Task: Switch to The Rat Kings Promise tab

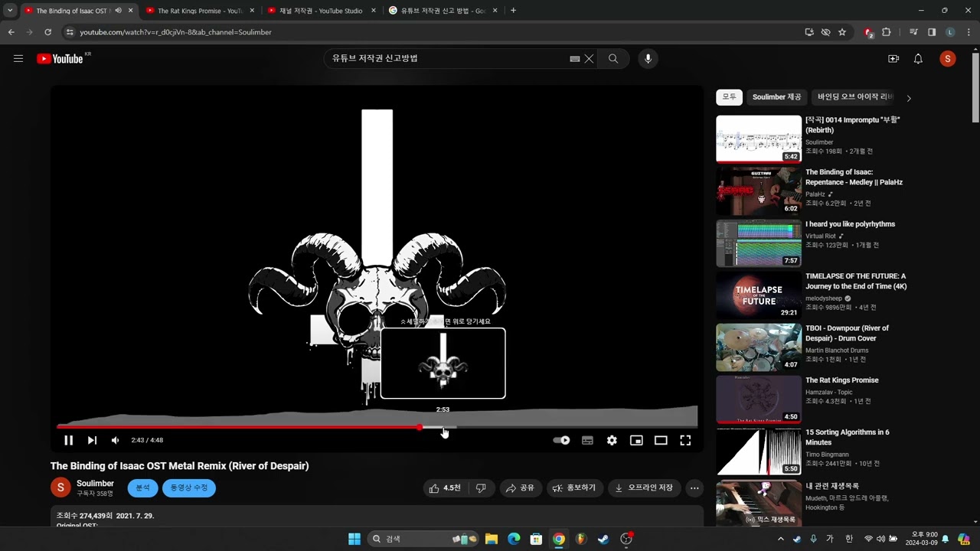Action: click(x=199, y=11)
